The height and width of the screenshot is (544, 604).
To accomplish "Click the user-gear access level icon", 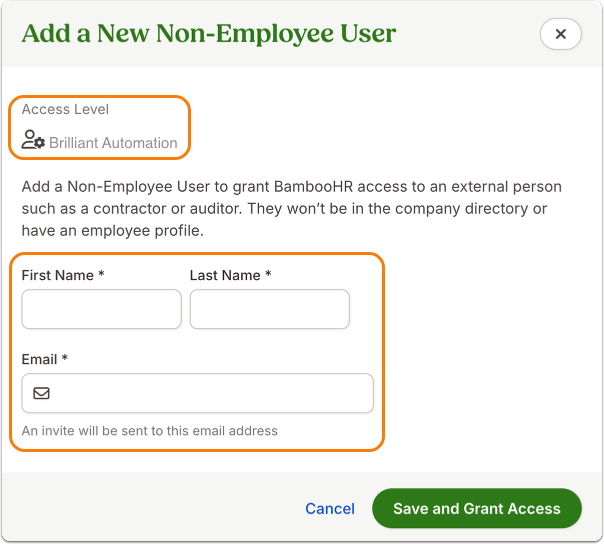I will [33, 141].
